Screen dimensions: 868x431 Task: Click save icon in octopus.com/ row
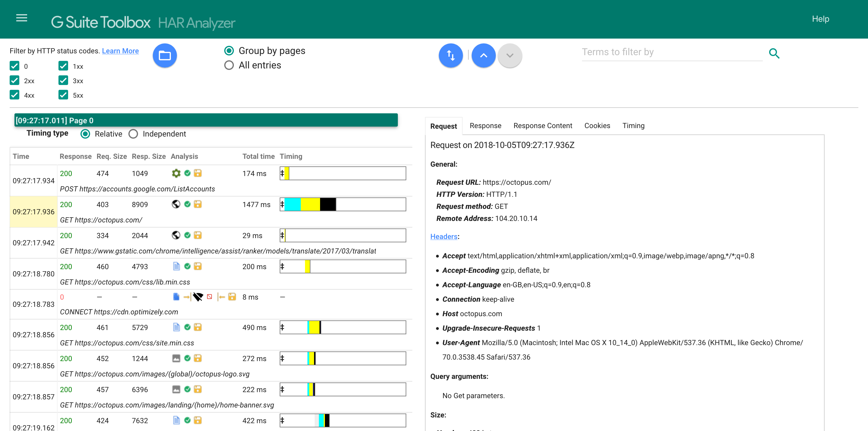tap(198, 204)
